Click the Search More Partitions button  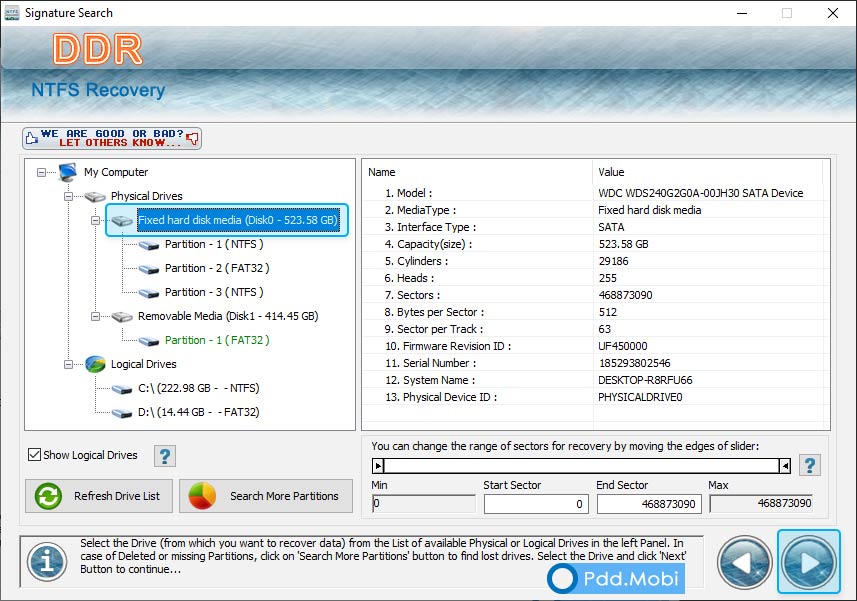tap(266, 496)
